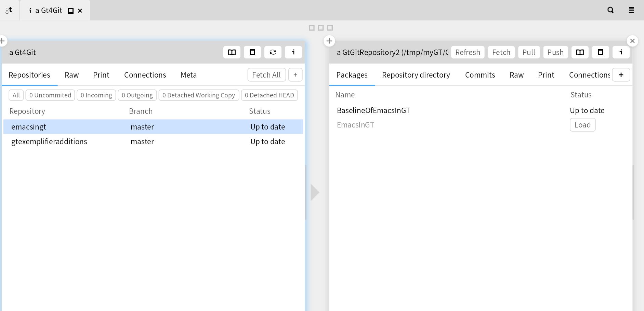
Task: Click the plus circle left of GtGitRepository2 pane
Action: [329, 41]
